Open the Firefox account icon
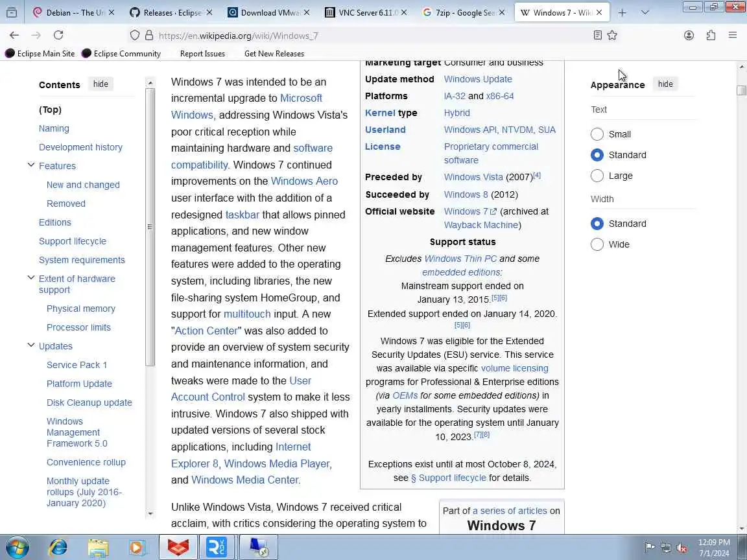747x560 pixels. pyautogui.click(x=689, y=35)
